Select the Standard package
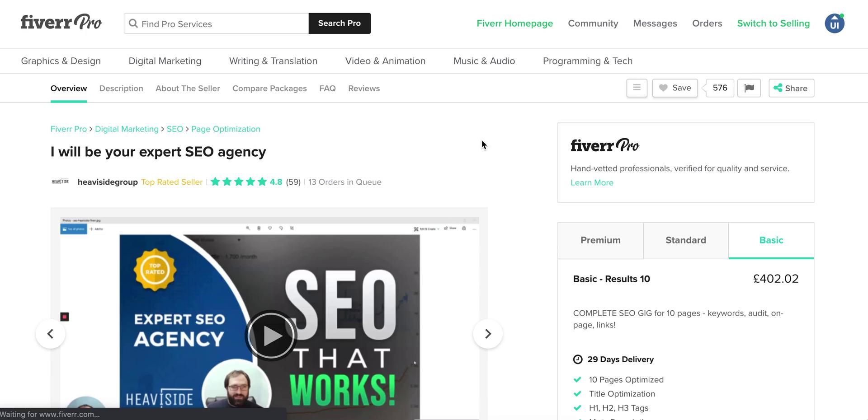The width and height of the screenshot is (868, 420). pyautogui.click(x=685, y=240)
